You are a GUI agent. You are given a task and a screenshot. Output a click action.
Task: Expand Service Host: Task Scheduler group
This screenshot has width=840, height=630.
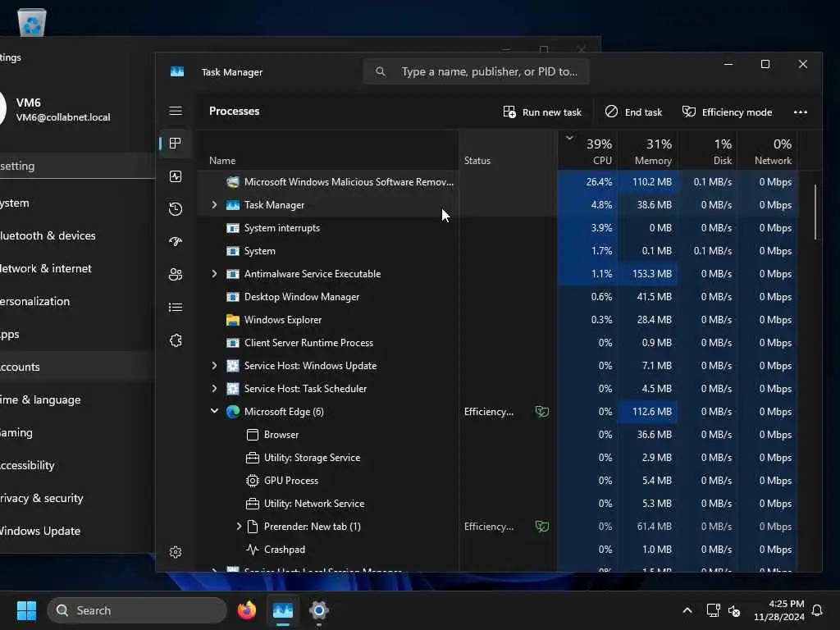click(214, 388)
